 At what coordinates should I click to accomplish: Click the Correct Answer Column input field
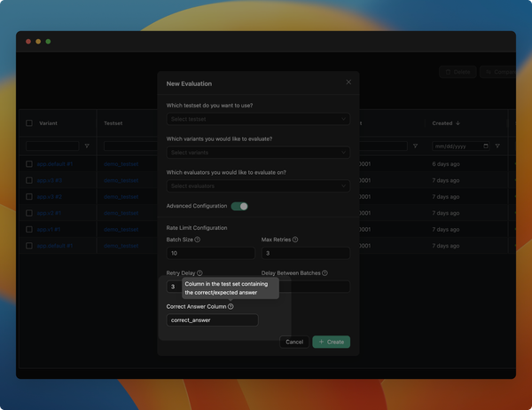(212, 319)
